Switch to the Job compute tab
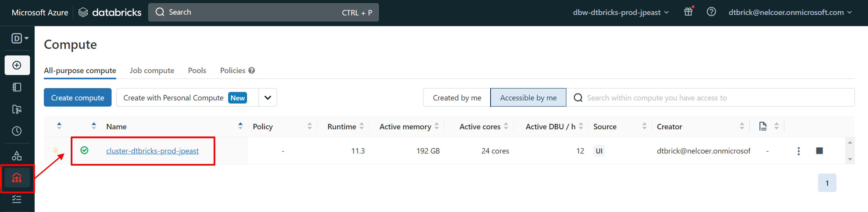 [x=152, y=71]
